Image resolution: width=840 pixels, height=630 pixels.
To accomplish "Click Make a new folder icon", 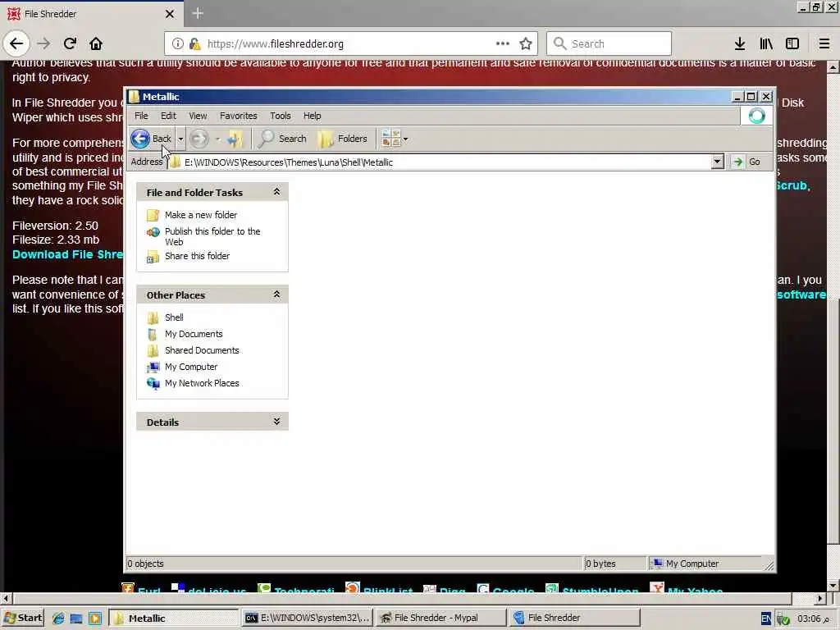I will (153, 215).
